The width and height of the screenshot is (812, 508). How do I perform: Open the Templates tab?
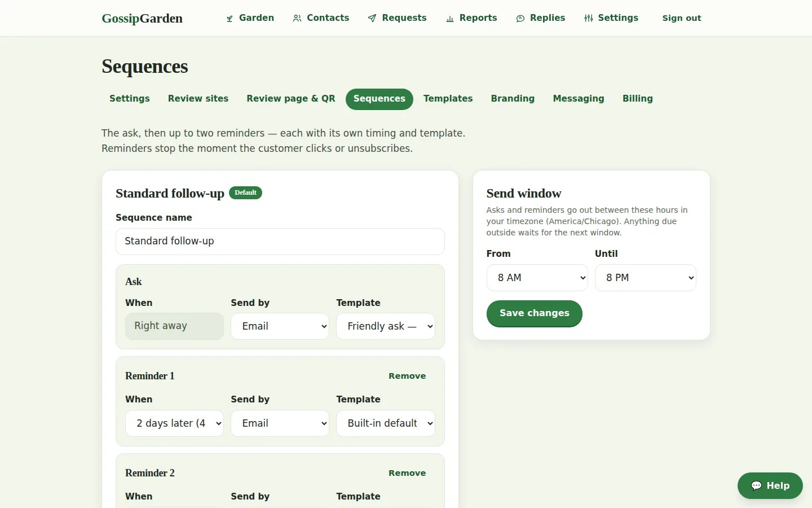pyautogui.click(x=448, y=99)
